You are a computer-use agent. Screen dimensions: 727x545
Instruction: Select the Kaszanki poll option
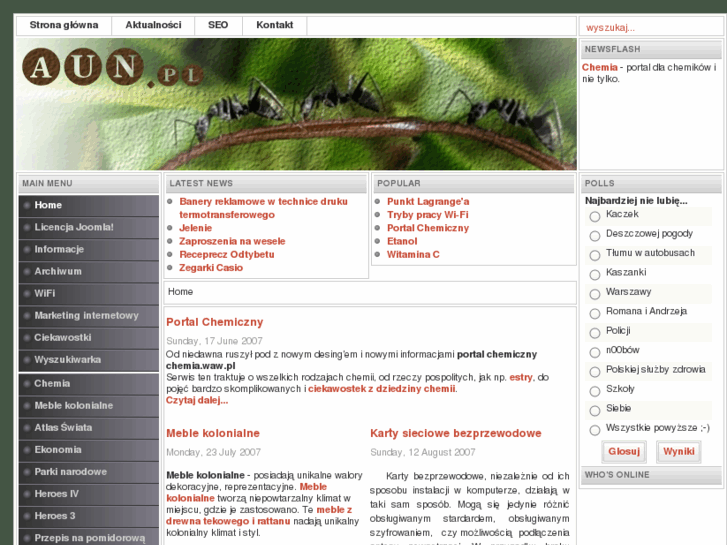click(595, 275)
